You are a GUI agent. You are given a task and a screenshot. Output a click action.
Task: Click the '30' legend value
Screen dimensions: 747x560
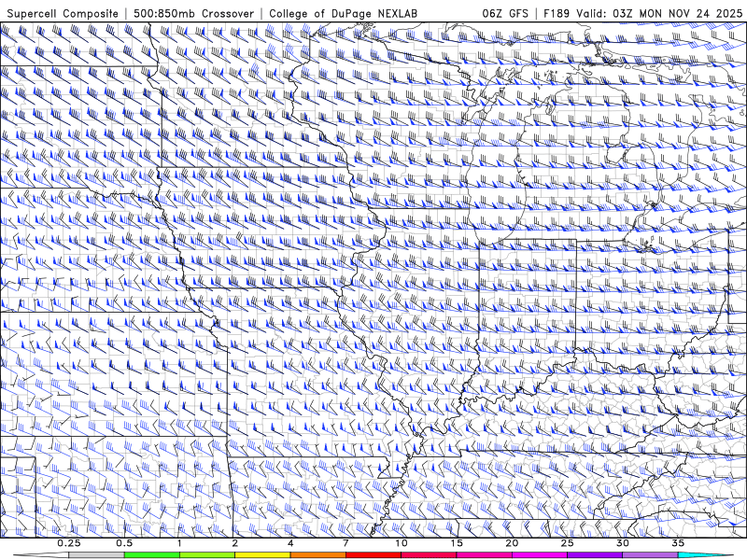coord(623,543)
